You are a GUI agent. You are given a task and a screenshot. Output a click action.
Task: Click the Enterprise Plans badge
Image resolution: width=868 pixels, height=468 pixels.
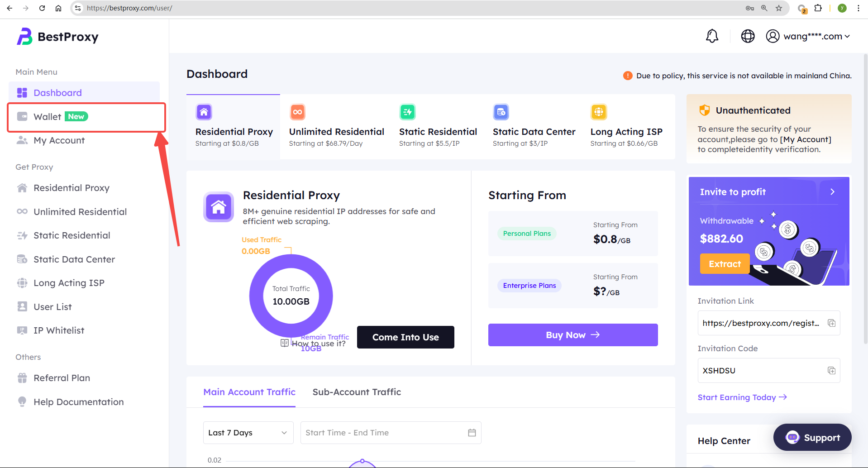(529, 286)
